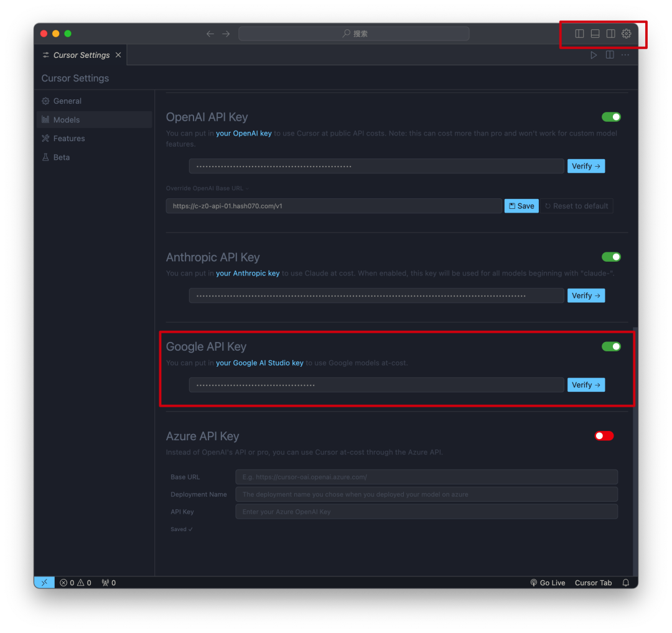Close the Cursor Settings tab
The height and width of the screenshot is (633, 672).
[x=118, y=55]
